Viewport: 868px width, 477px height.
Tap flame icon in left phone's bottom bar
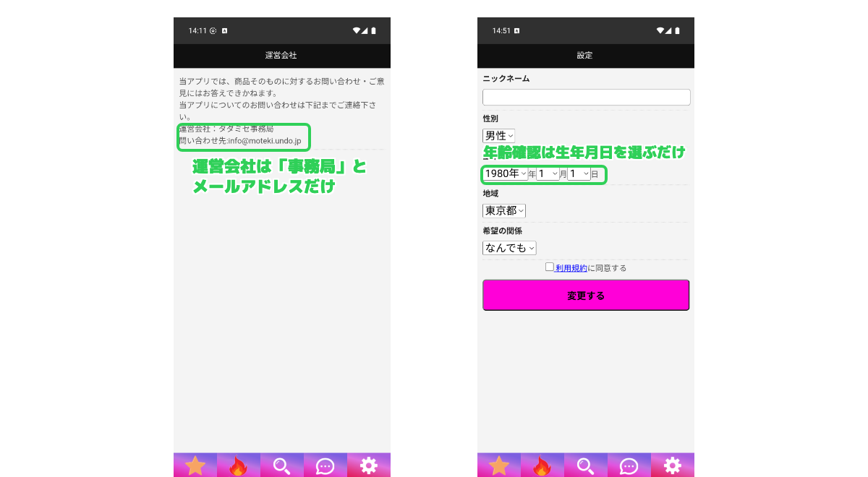pos(239,466)
